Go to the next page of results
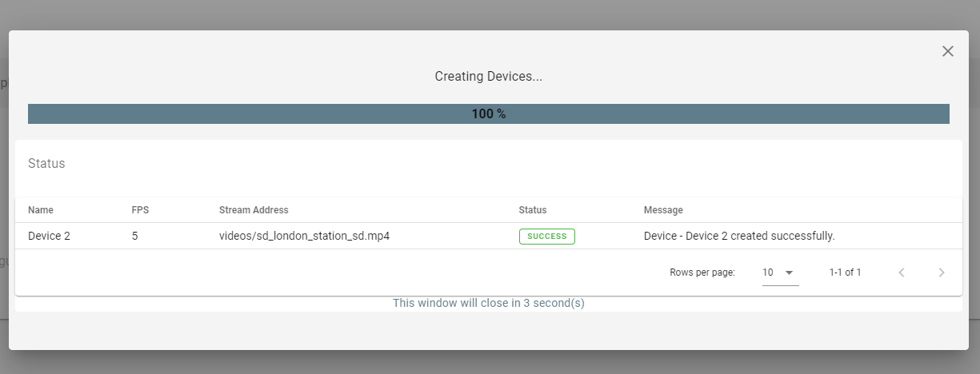 tap(942, 273)
